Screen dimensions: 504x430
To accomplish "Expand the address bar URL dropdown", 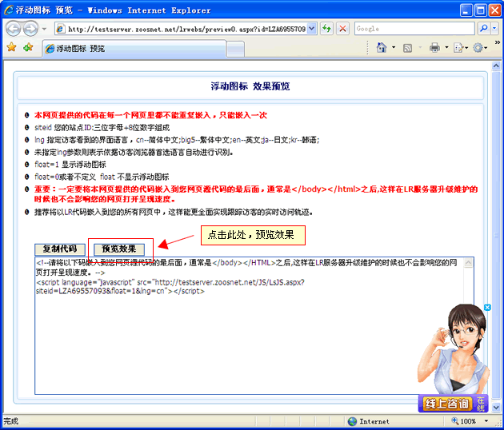I will 312,28.
